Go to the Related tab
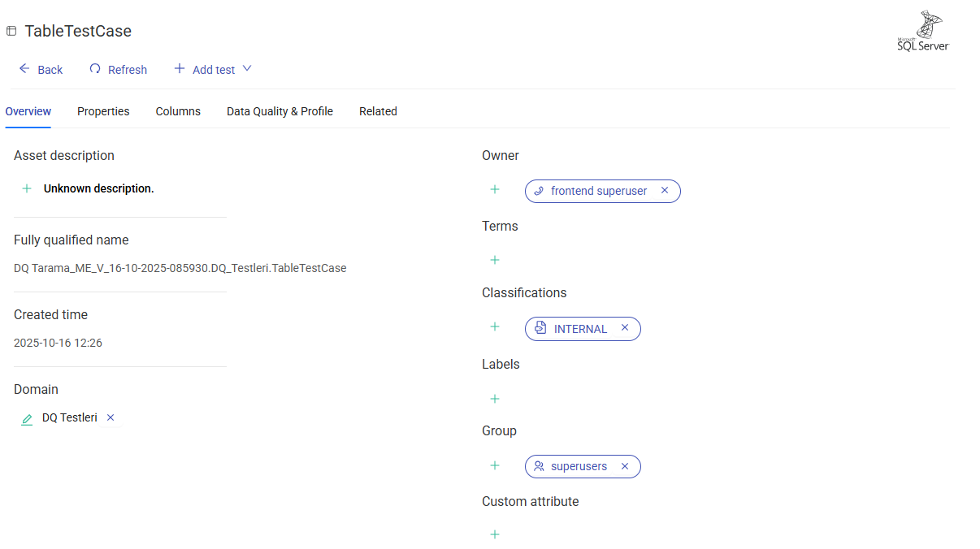The width and height of the screenshot is (980, 549). click(x=378, y=111)
